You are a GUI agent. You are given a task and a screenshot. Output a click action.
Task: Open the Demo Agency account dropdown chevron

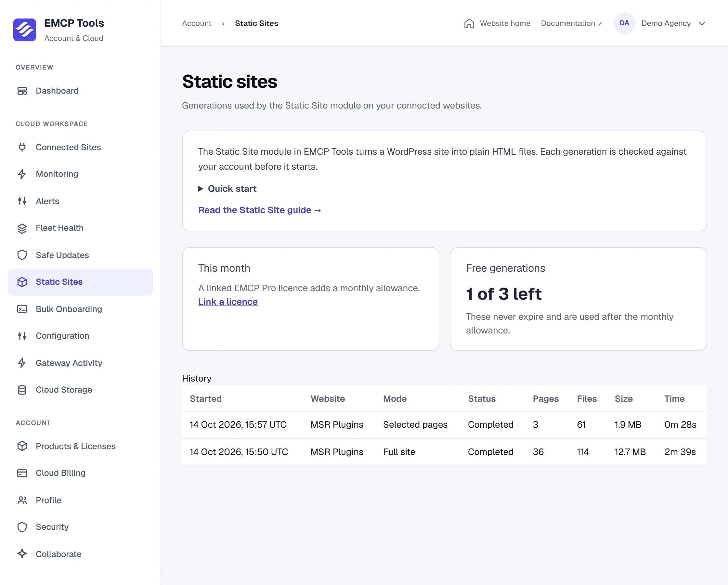click(702, 23)
